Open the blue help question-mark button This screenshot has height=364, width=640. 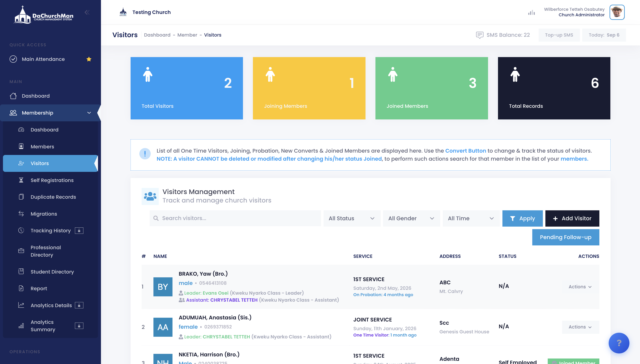tap(619, 343)
